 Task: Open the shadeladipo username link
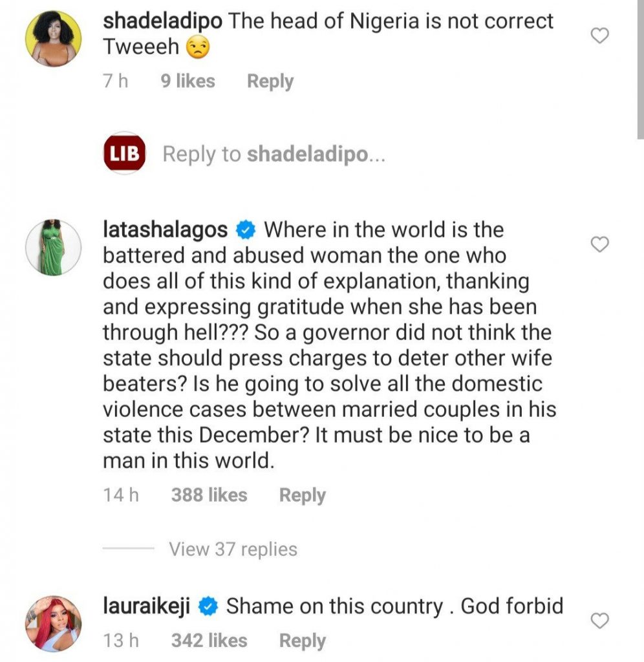163,21
